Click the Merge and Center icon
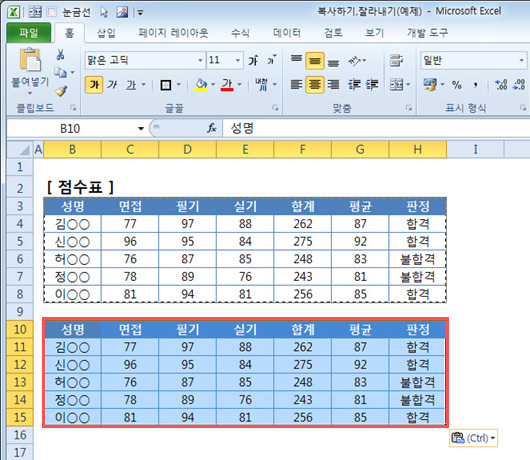The image size is (530, 460). tap(396, 84)
